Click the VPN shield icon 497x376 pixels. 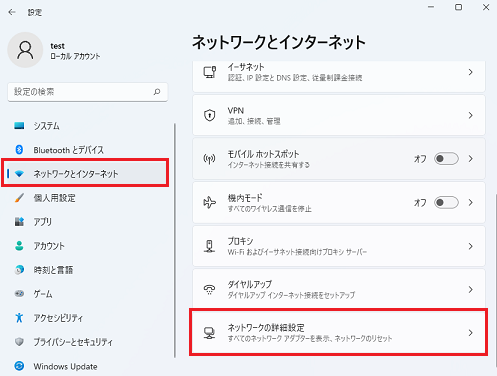[210, 115]
